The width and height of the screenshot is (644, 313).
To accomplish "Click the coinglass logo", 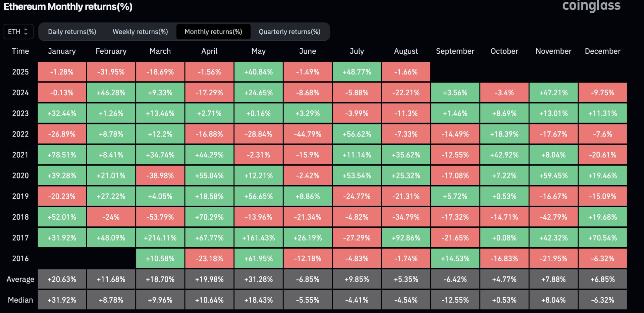I will (591, 6).
